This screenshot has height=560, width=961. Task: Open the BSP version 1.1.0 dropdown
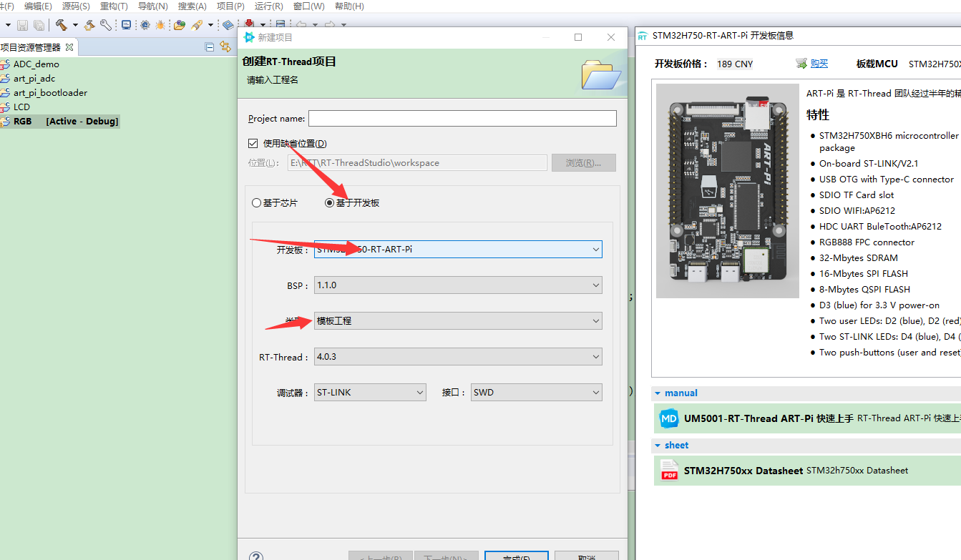[x=458, y=285]
